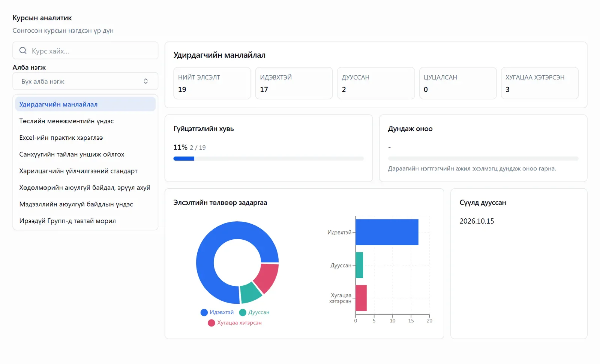Click the red Хугацаа хэтэрсэн legend dot
This screenshot has height=364, width=600.
[x=211, y=323]
